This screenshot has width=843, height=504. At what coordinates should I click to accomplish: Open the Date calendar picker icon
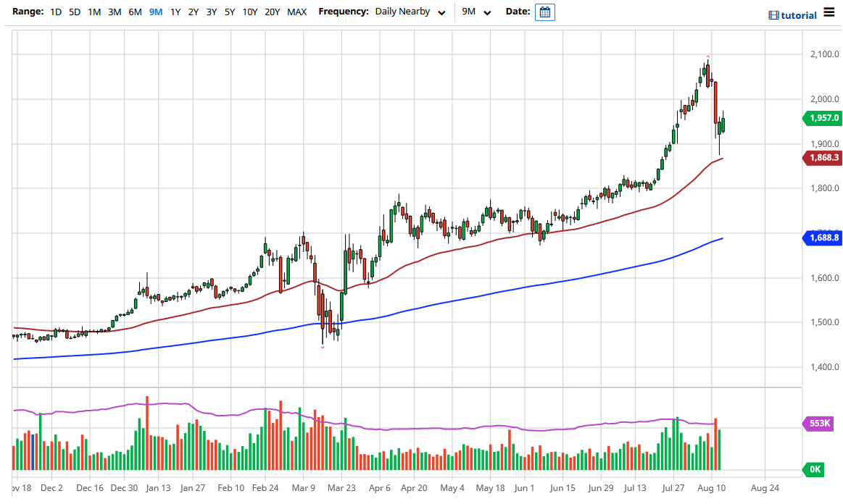coord(545,12)
